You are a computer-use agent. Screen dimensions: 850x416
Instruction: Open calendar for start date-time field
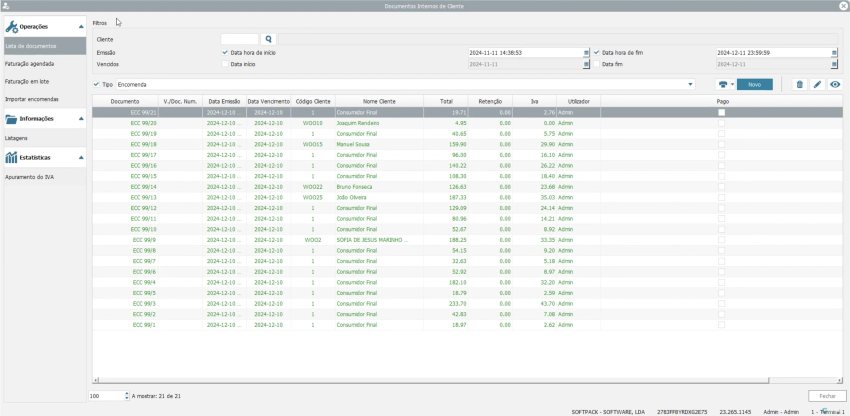(x=586, y=52)
